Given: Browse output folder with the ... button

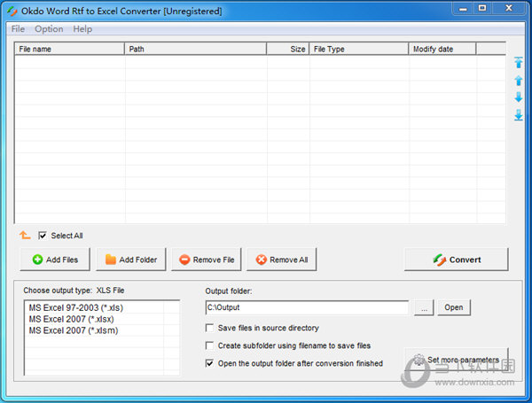Looking at the screenshot, I should click(x=424, y=307).
